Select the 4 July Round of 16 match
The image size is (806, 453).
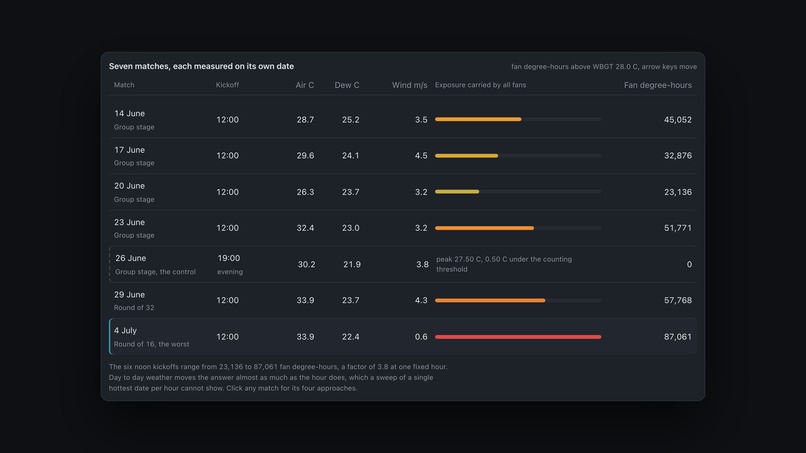403,337
